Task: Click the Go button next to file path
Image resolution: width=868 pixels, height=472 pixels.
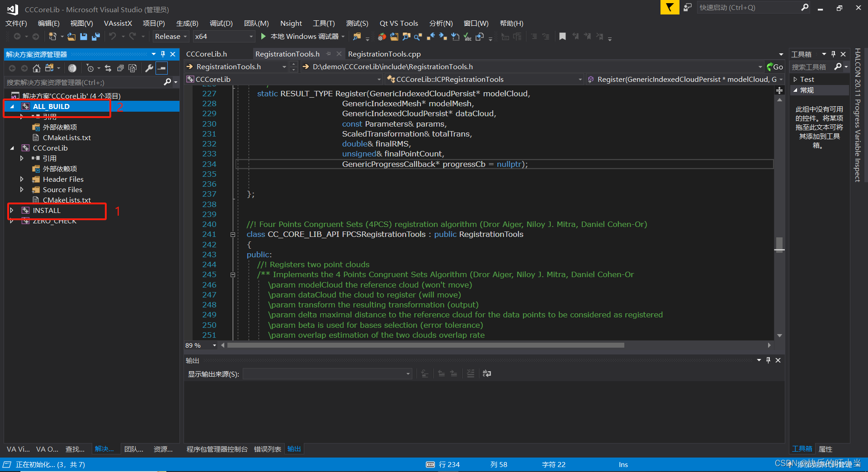Action: pos(775,67)
